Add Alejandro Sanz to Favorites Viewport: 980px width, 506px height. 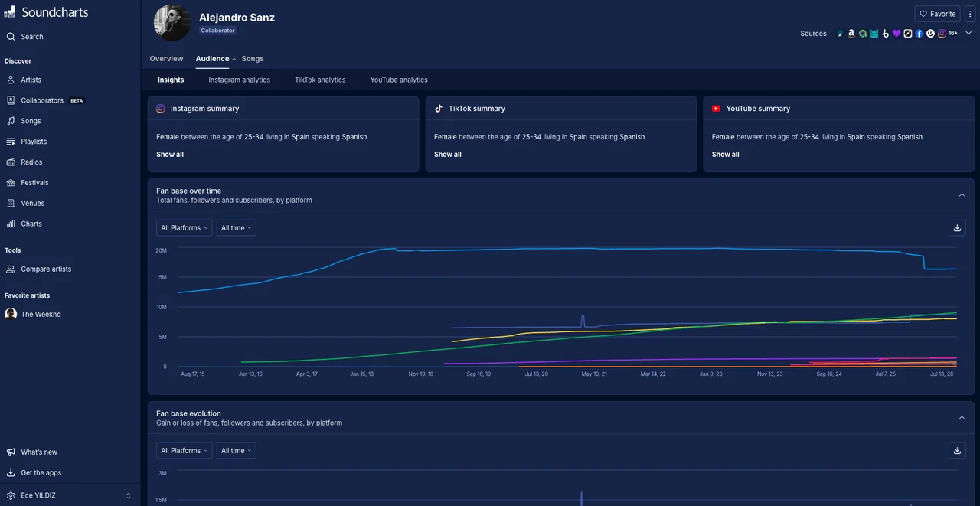point(938,14)
